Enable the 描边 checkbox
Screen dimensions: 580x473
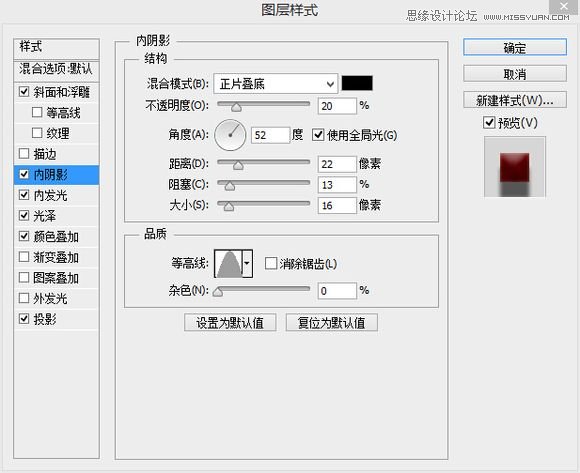pos(24,153)
